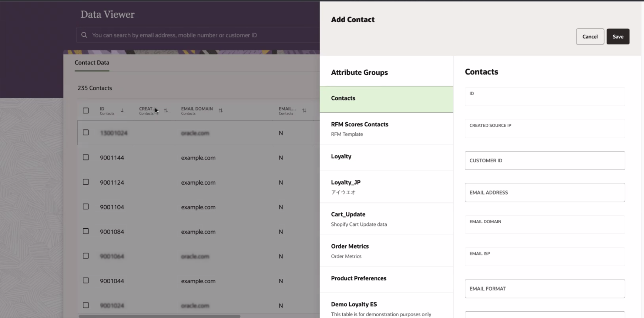Image resolution: width=644 pixels, height=318 pixels.
Task: Sort the Created column icon
Action: click(x=166, y=110)
